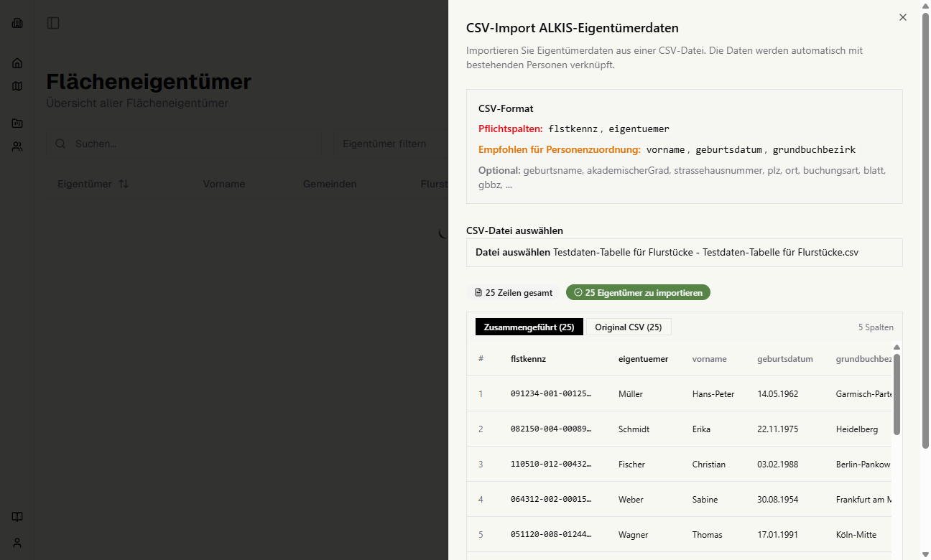Open the folder chart icon in sidebar
Image resolution: width=931 pixels, height=560 pixels.
17,123
